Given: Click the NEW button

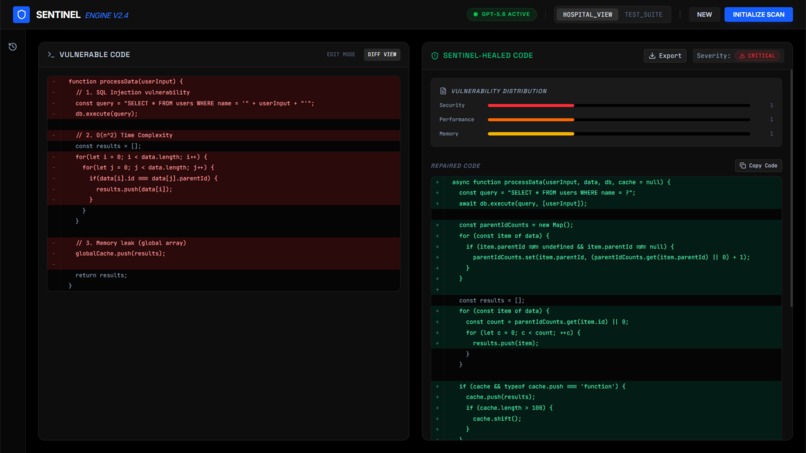Looking at the screenshot, I should [704, 14].
